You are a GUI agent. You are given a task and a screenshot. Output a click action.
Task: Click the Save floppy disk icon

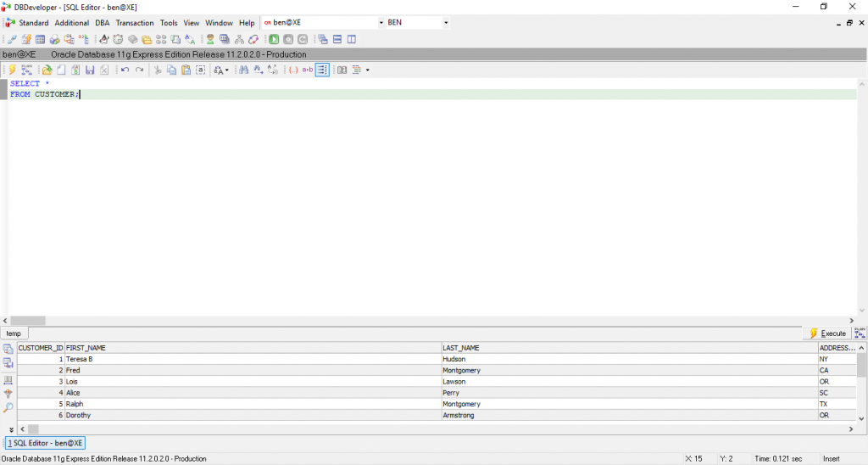90,70
